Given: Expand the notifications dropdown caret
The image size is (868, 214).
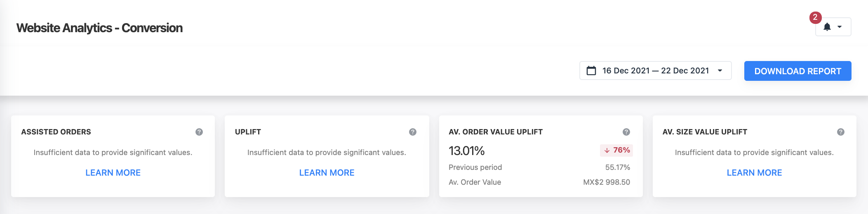Looking at the screenshot, I should (840, 27).
